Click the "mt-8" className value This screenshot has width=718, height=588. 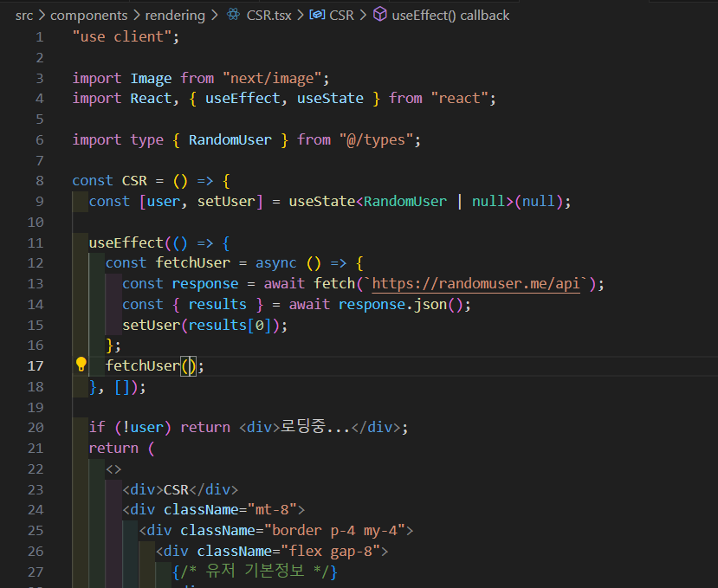[272, 510]
